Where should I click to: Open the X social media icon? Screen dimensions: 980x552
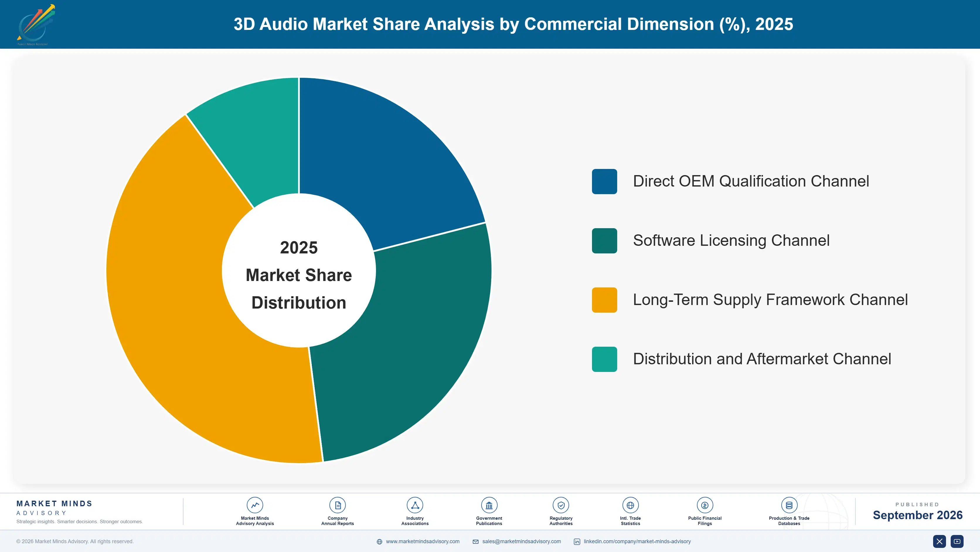point(939,541)
